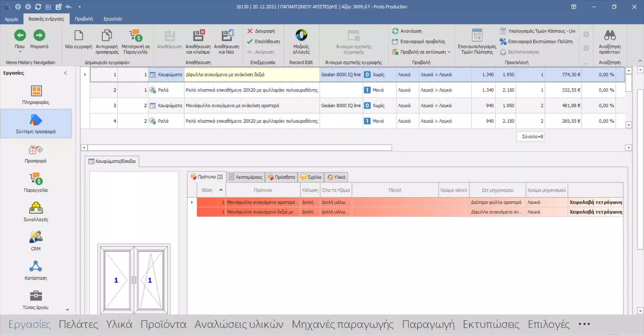Viewport: 644px width, 335px height.
Task: Click the horizontal scrollbar under the grid
Action: [239, 148]
